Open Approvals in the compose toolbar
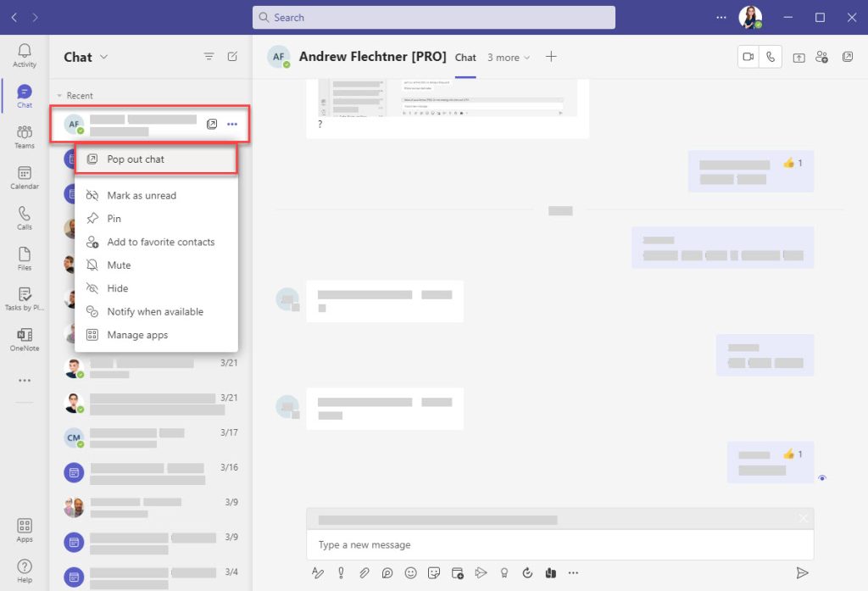This screenshot has width=868, height=591. pos(527,572)
